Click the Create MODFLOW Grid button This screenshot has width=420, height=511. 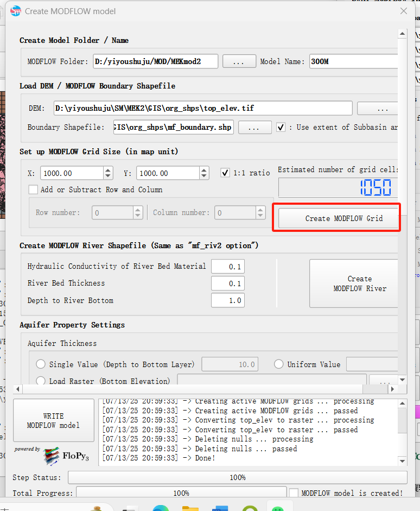pos(338,218)
